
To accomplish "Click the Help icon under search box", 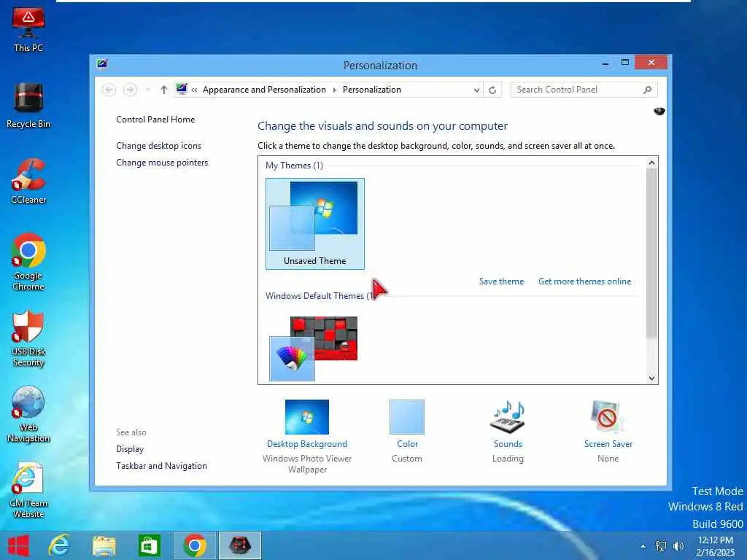I will 659,111.
